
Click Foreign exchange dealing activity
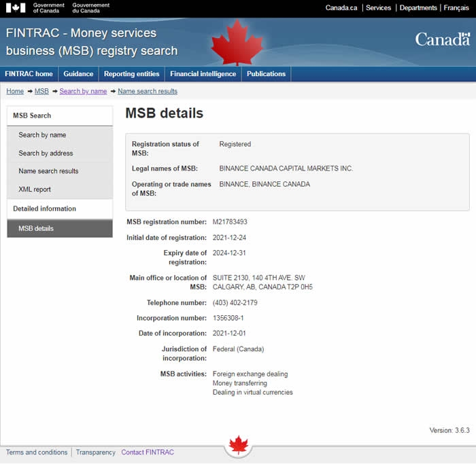coord(250,374)
